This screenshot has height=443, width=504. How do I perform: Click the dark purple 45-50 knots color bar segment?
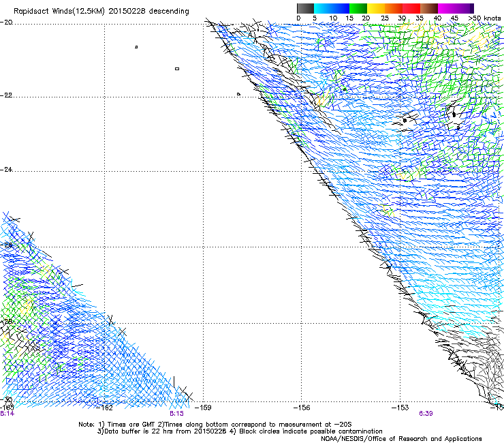point(464,8)
